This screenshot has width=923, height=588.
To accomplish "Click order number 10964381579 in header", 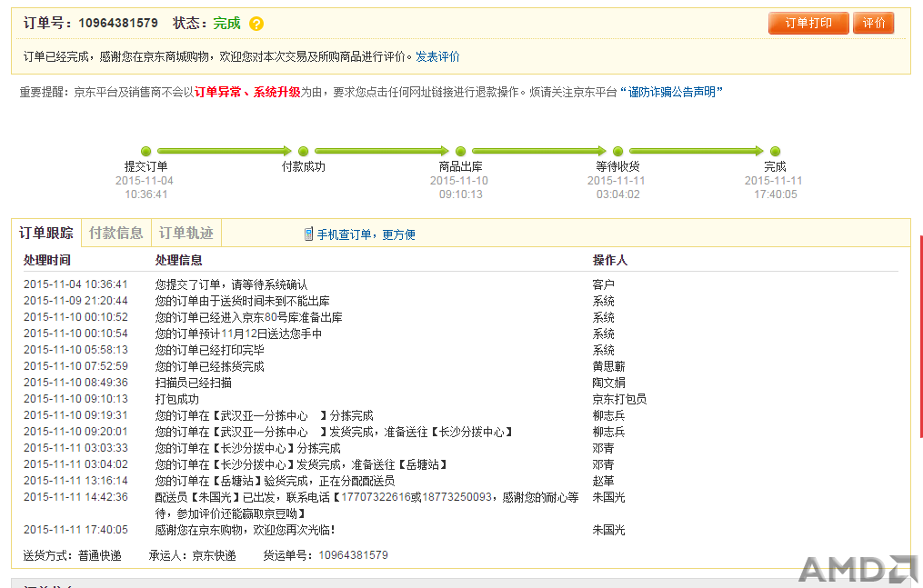I will (x=117, y=23).
